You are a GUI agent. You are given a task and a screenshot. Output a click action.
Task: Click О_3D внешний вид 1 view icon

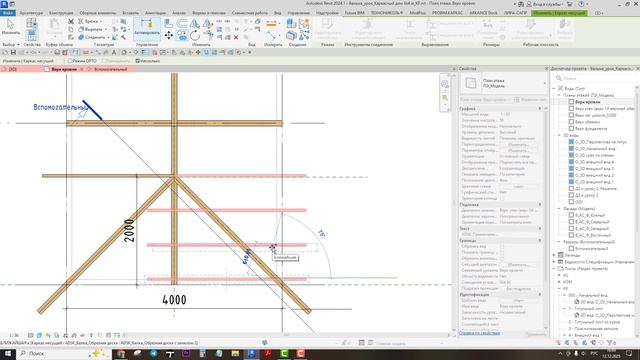point(571,182)
